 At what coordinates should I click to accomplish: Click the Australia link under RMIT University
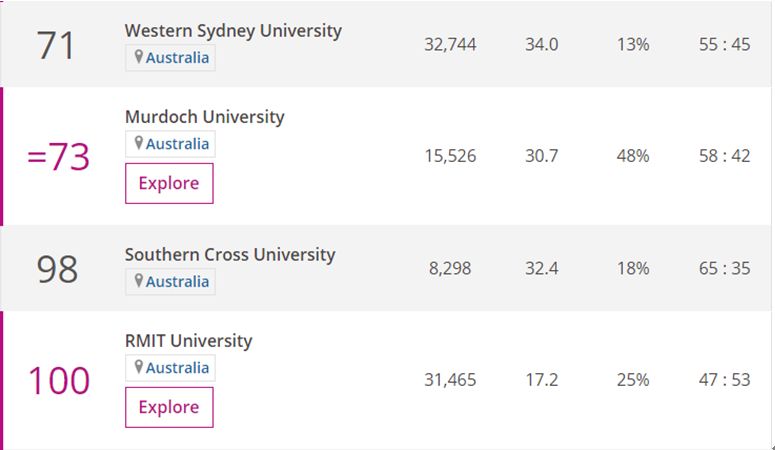[177, 368]
